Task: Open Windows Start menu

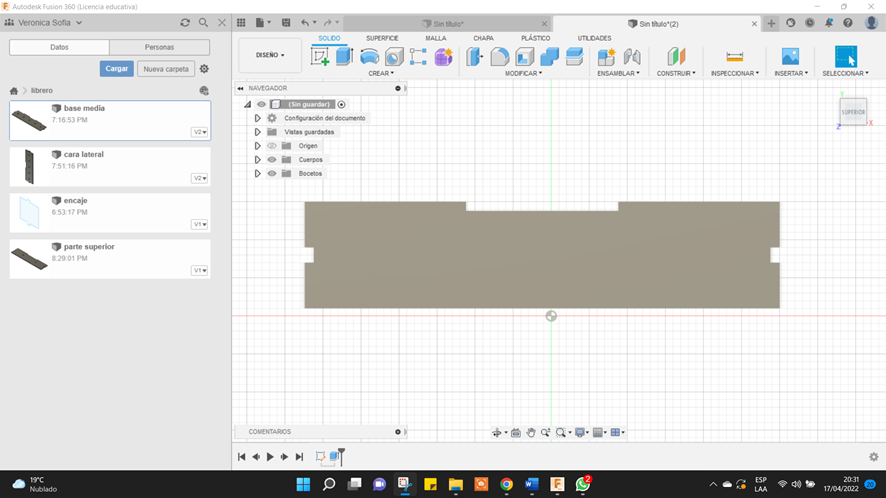Action: 303,484
